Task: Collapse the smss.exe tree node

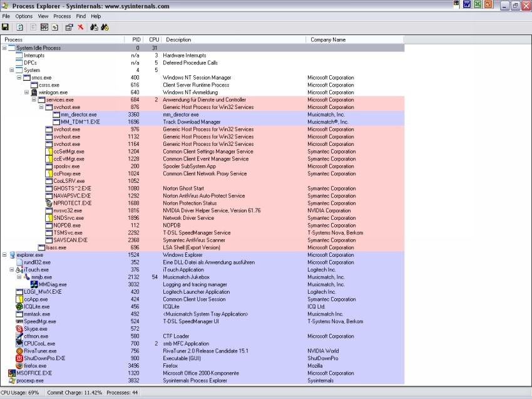Action: pyautogui.click(x=19, y=78)
